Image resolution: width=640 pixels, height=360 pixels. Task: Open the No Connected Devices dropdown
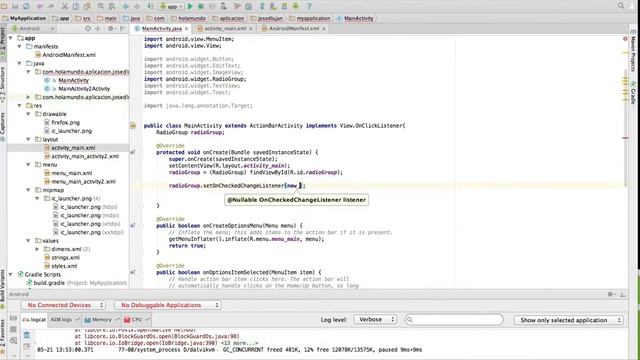[x=64, y=305]
